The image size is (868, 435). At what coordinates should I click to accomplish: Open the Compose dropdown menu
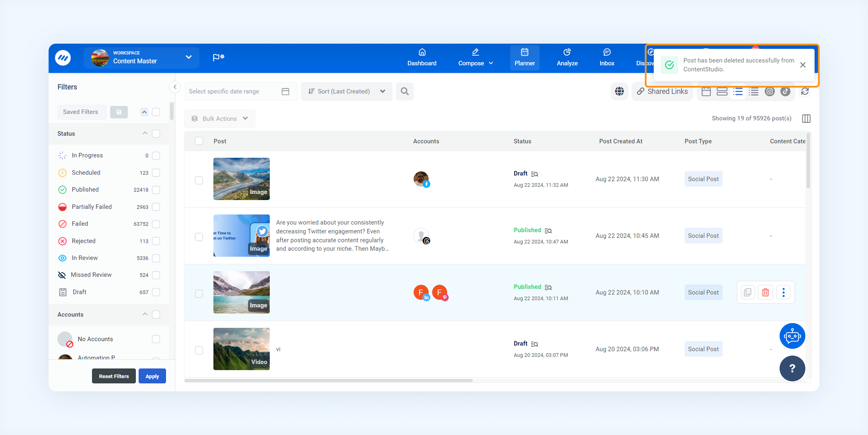pyautogui.click(x=475, y=58)
